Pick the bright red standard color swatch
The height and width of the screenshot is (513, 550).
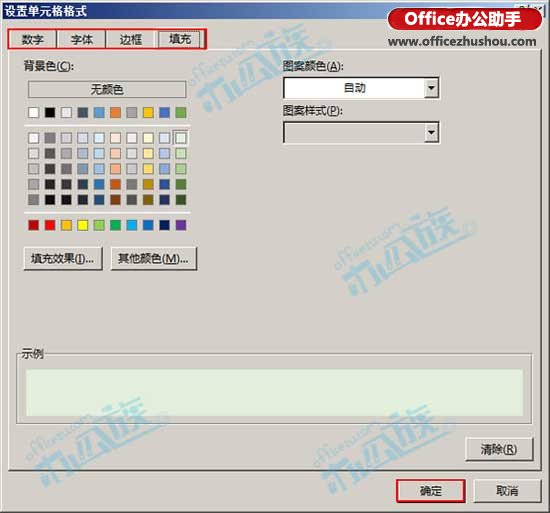50,225
